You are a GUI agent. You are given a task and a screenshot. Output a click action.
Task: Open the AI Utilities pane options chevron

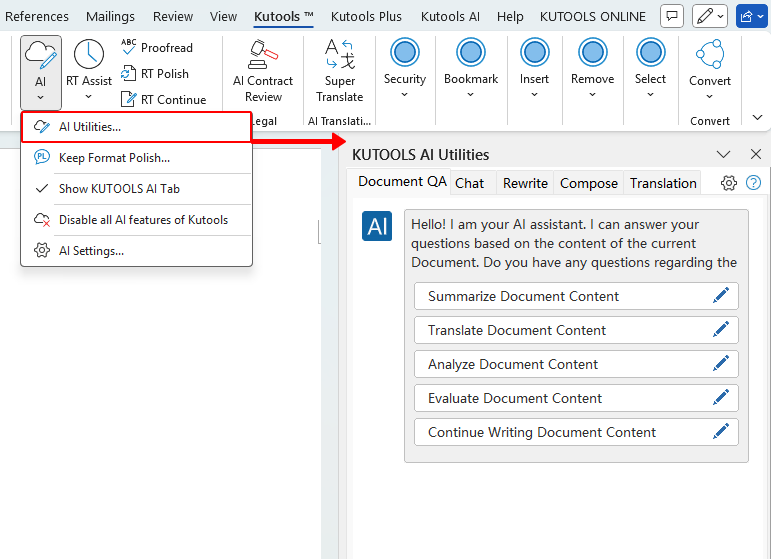(723, 154)
